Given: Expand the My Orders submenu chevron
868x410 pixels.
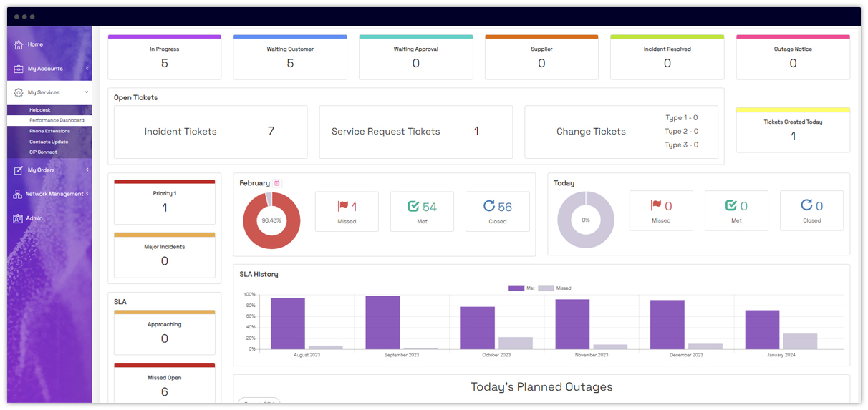Looking at the screenshot, I should (x=87, y=170).
